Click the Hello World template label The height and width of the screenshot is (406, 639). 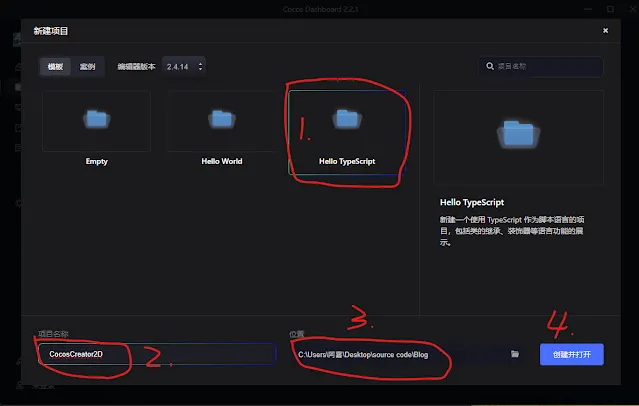(x=222, y=161)
